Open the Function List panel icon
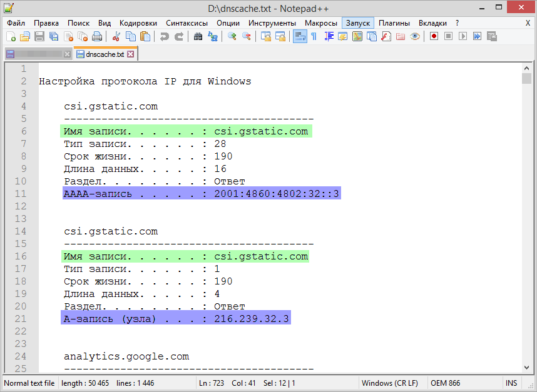The image size is (537, 392). point(386,36)
